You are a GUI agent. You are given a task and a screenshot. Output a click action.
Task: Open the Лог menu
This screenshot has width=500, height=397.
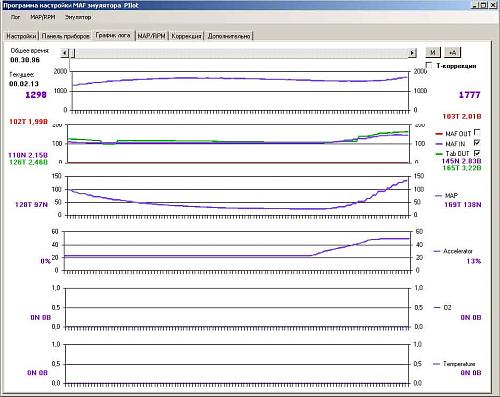click(x=15, y=17)
